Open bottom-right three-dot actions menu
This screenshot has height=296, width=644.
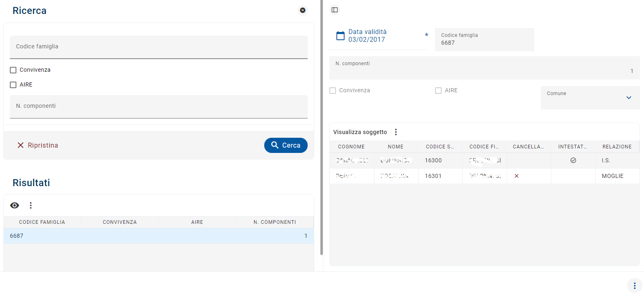click(x=635, y=286)
